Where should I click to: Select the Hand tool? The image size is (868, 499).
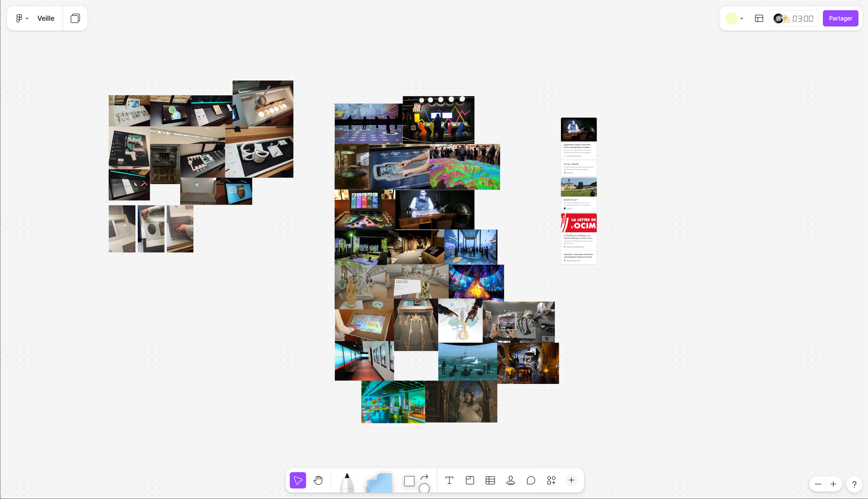tap(318, 480)
